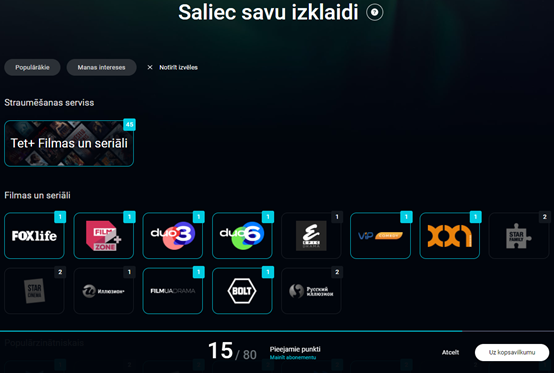Select the Manas intereses filter tab

[x=101, y=67]
